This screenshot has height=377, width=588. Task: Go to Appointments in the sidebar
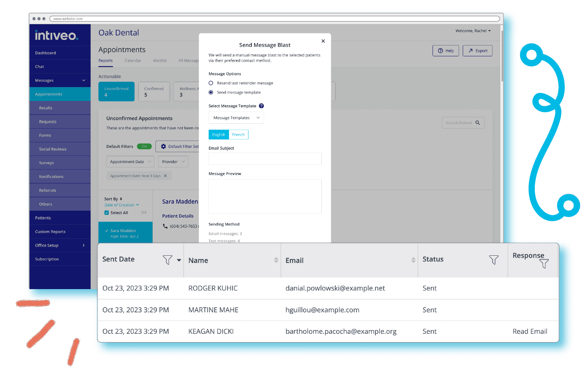(60, 94)
